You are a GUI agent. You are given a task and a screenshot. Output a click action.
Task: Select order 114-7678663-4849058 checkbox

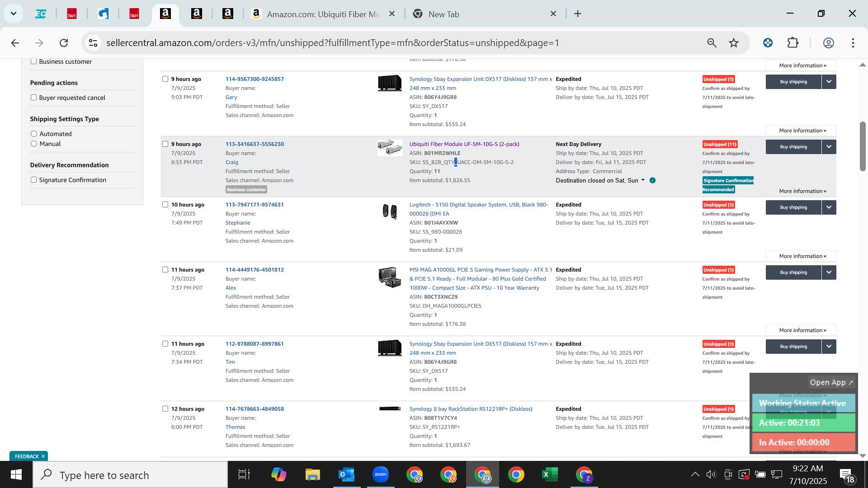coord(165,409)
